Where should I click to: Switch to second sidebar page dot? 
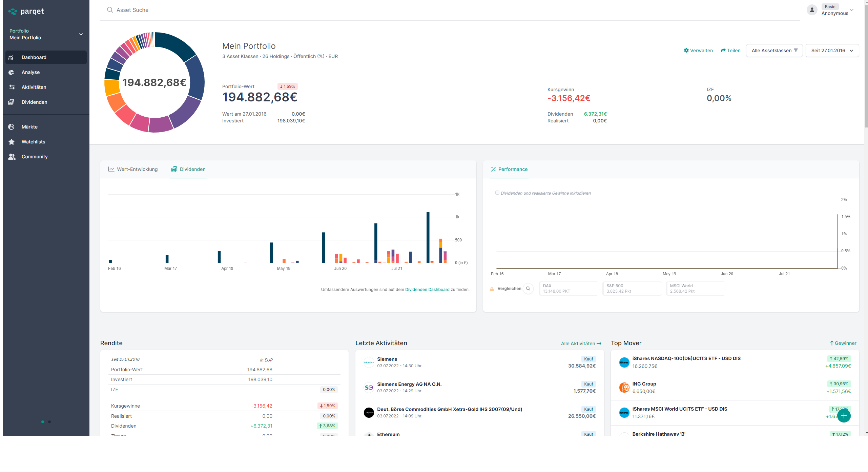pos(49,422)
